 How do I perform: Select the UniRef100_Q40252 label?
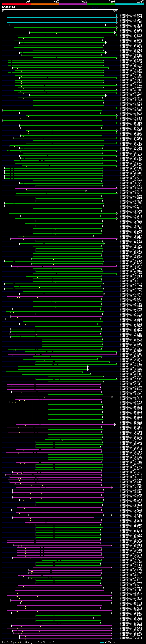131,77
